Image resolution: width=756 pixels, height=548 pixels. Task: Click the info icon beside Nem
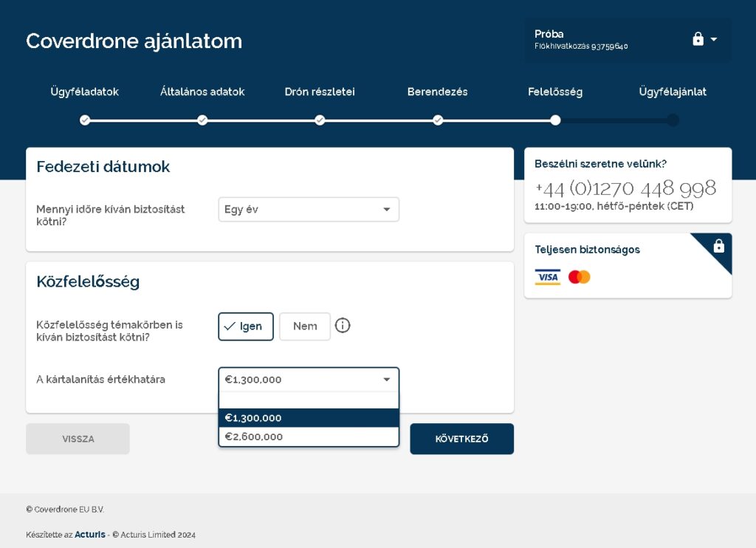click(x=343, y=326)
